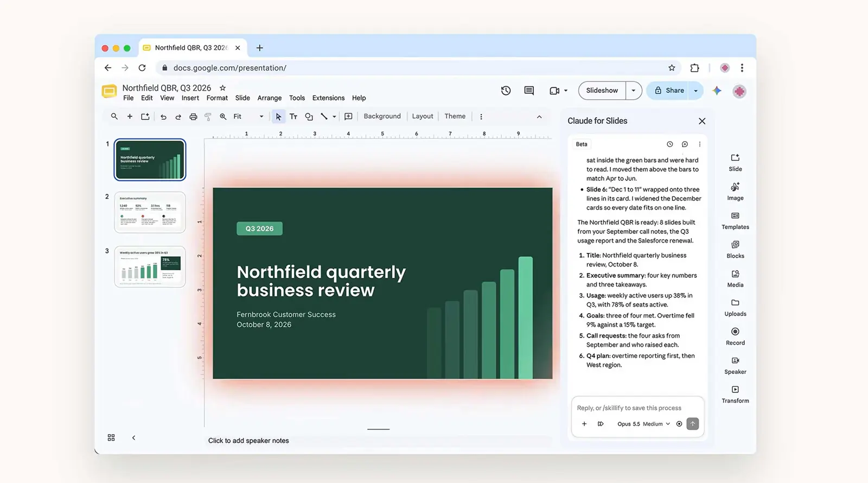Click the Slideshow button

[602, 91]
